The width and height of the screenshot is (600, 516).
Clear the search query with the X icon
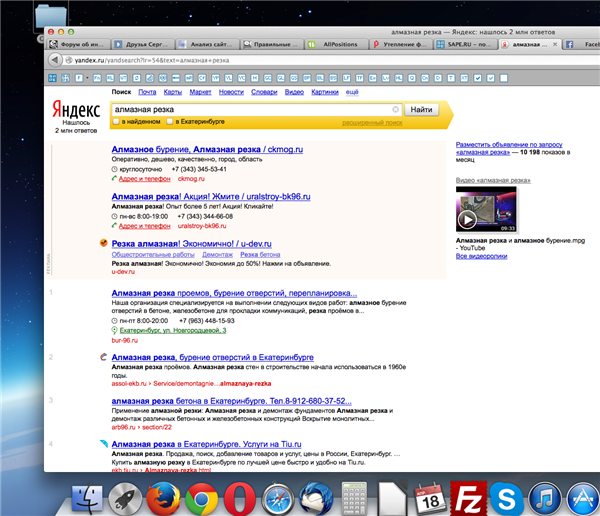[x=396, y=108]
